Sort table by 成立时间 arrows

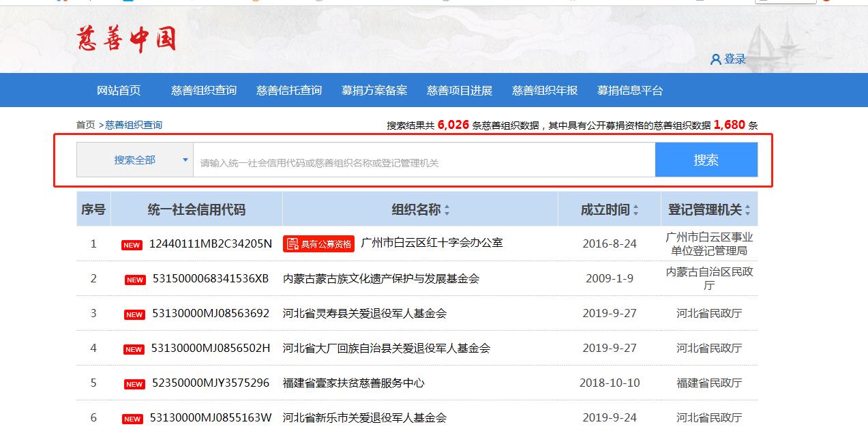[x=635, y=210]
